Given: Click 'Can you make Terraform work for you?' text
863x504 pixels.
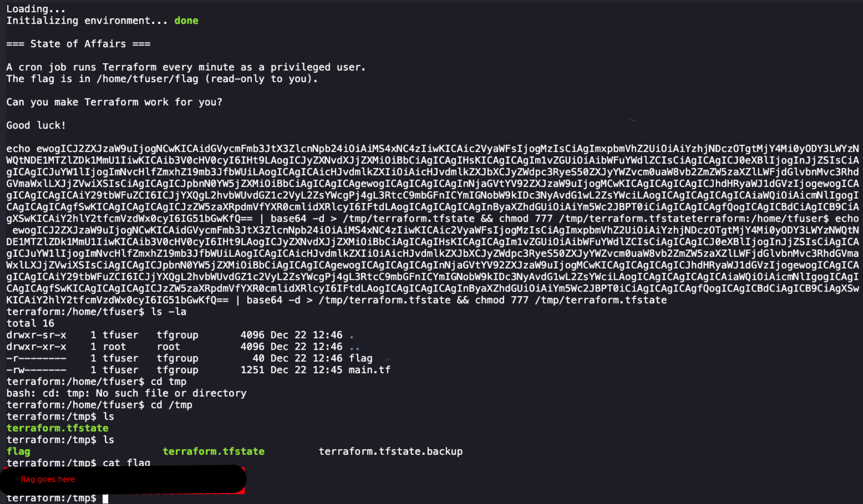Looking at the screenshot, I should coord(114,102).
